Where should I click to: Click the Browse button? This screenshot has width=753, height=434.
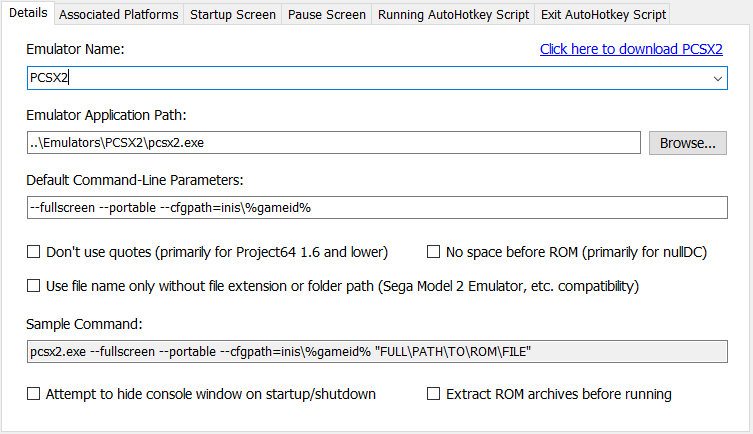coord(688,143)
